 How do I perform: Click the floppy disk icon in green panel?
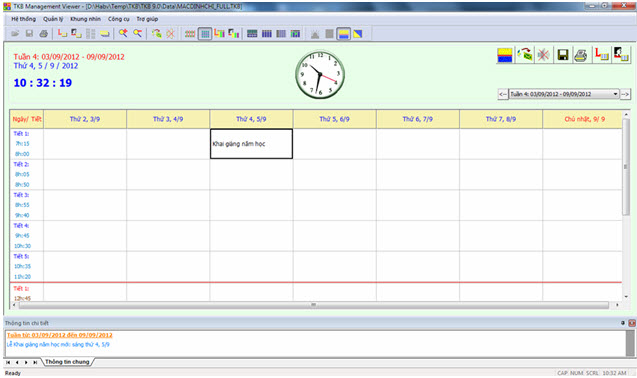(563, 55)
